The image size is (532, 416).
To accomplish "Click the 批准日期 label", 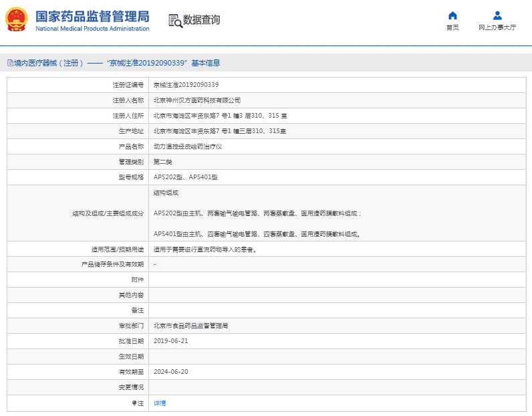I will pyautogui.click(x=131, y=341).
